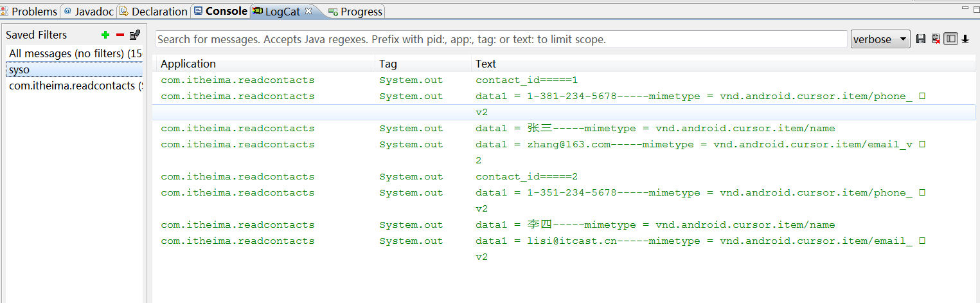Show the Progress tab

(355, 12)
